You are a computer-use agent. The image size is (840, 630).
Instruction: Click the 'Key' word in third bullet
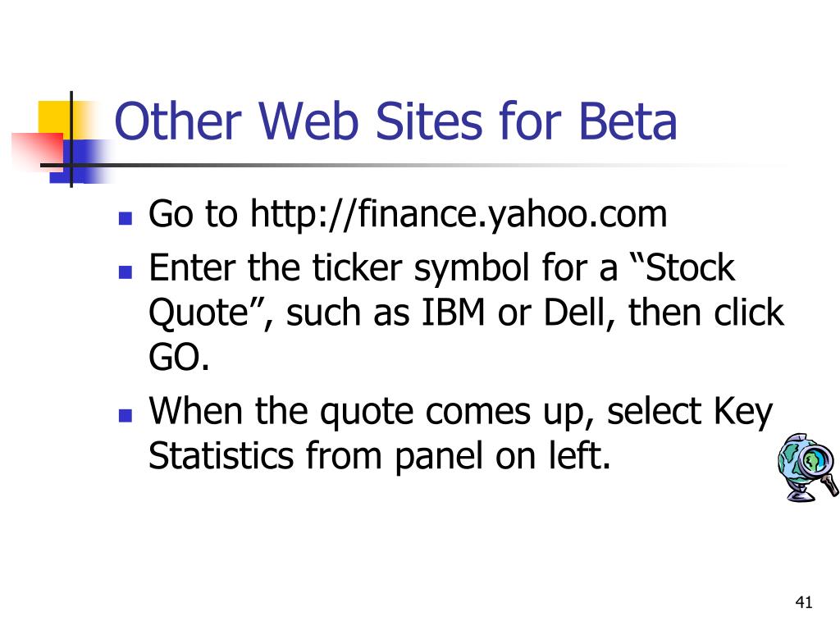tap(743, 413)
